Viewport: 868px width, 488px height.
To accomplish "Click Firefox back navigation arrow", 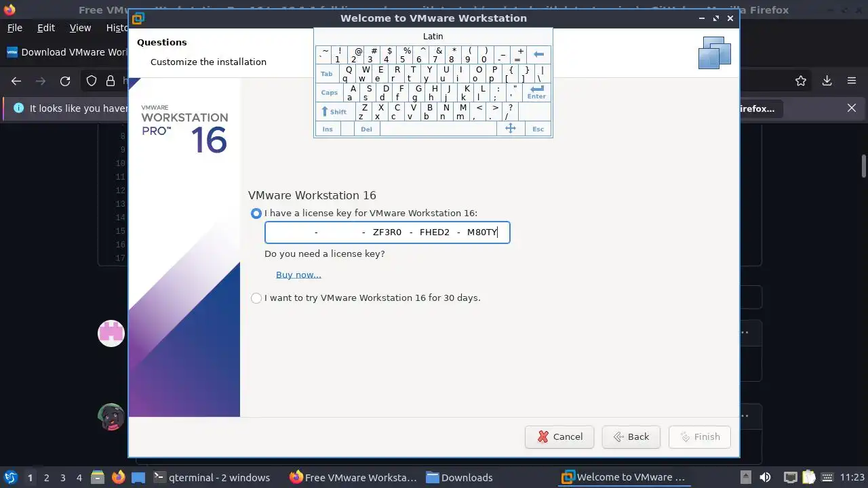I will (x=16, y=81).
